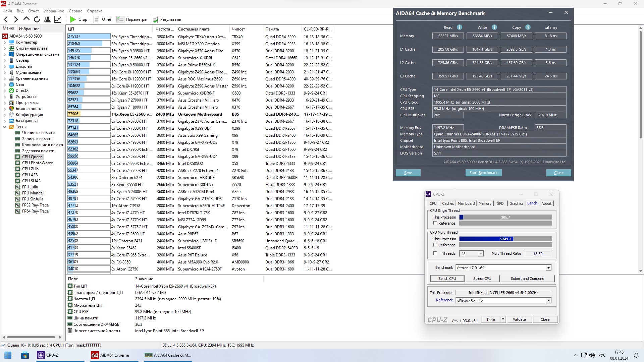
Task: Expand the Компьютер tree node
Action: [5, 42]
